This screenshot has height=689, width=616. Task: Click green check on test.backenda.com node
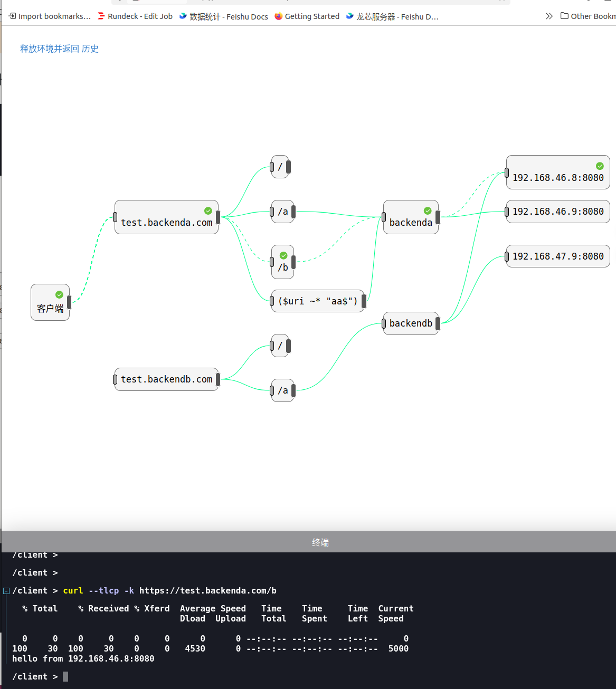click(208, 210)
